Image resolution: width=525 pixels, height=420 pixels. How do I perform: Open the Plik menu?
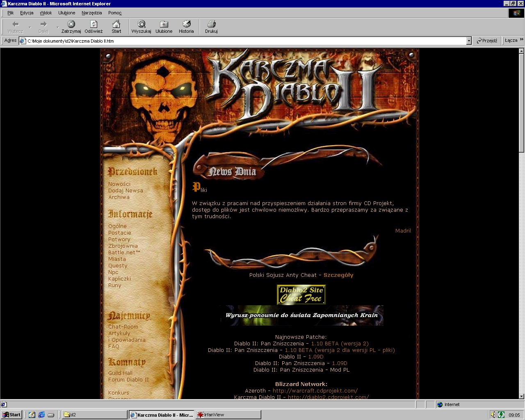(x=11, y=13)
